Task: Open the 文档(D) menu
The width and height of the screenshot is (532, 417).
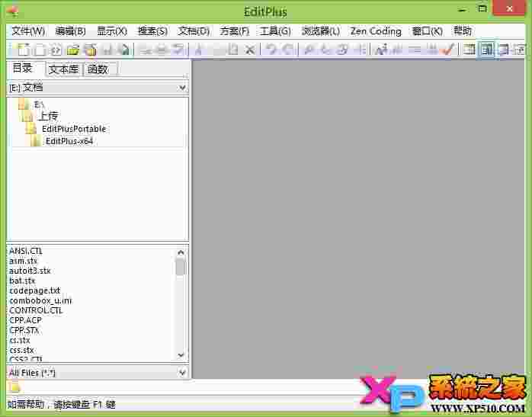Action: click(194, 31)
